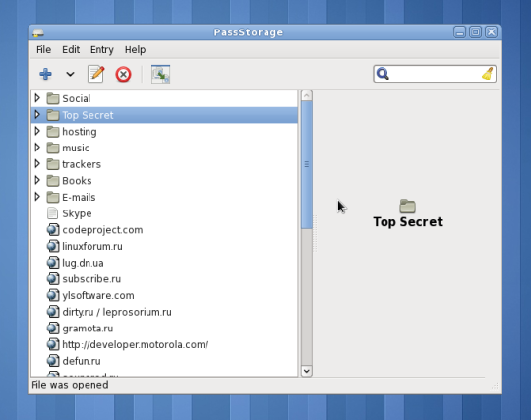The height and width of the screenshot is (420, 531).
Task: Open the File menu
Action: point(43,50)
